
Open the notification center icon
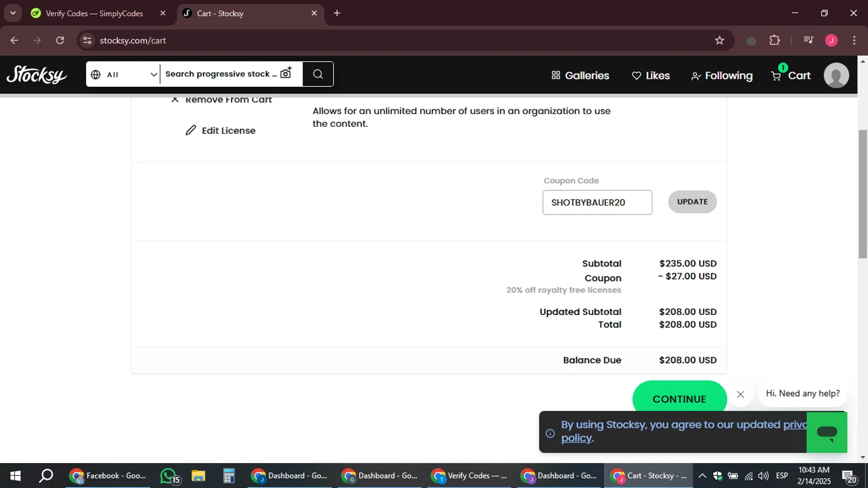[849, 476]
